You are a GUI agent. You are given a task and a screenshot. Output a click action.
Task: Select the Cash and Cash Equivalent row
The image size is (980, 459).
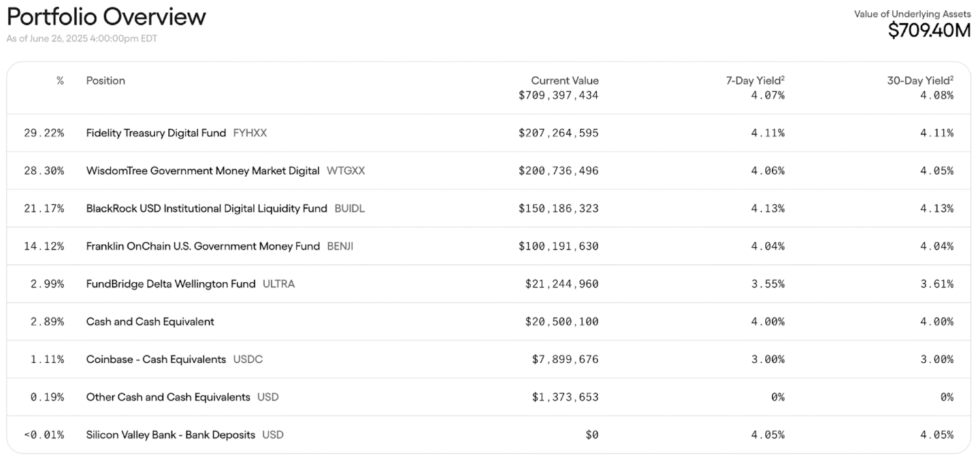tap(489, 322)
